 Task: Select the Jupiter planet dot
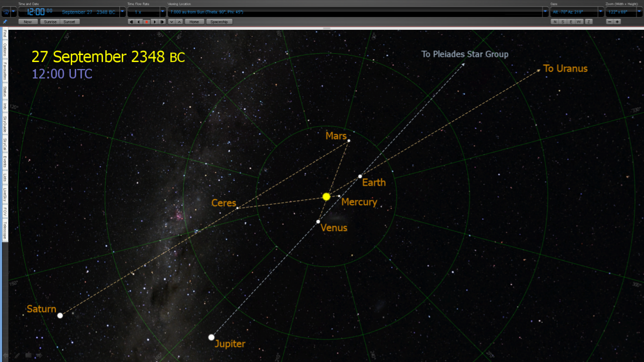211,337
